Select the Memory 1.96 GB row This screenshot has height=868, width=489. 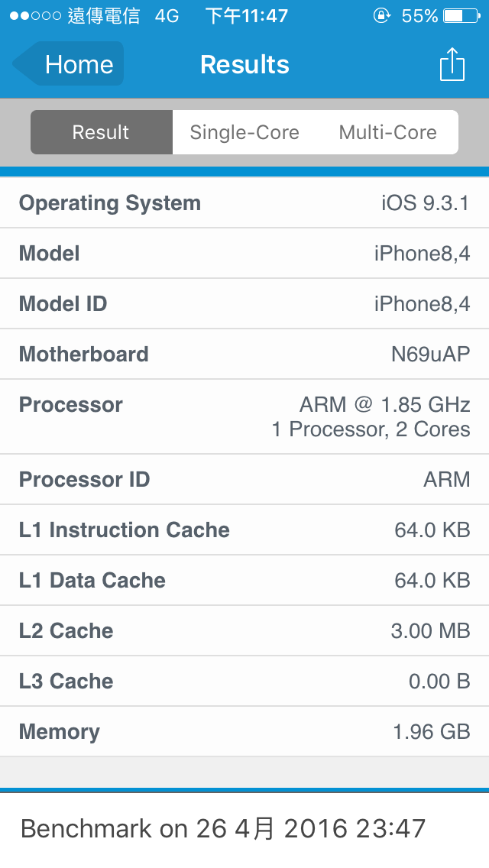[x=244, y=731]
